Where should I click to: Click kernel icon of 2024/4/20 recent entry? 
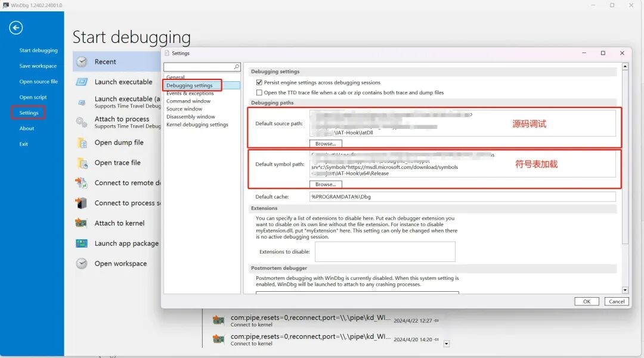(218, 339)
